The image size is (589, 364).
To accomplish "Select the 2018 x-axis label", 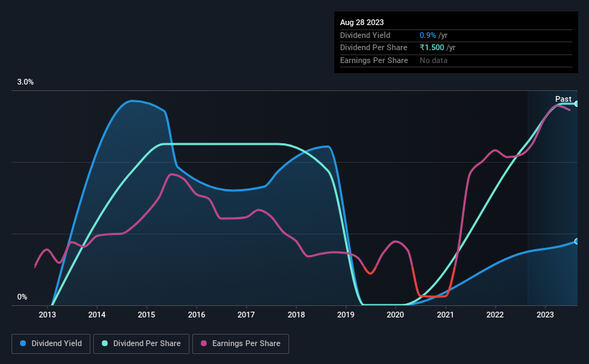I will [296, 315].
